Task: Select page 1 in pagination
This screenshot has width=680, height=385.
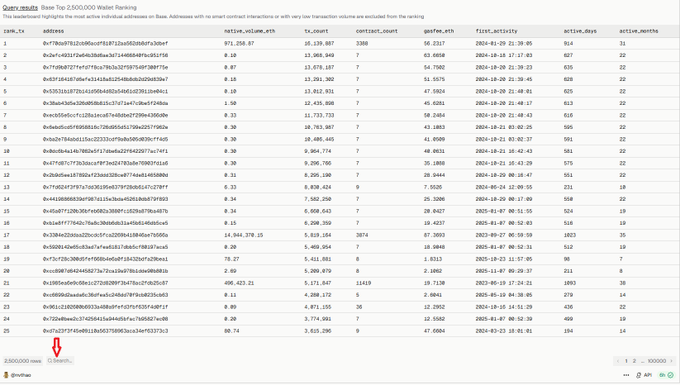Action: click(626, 361)
